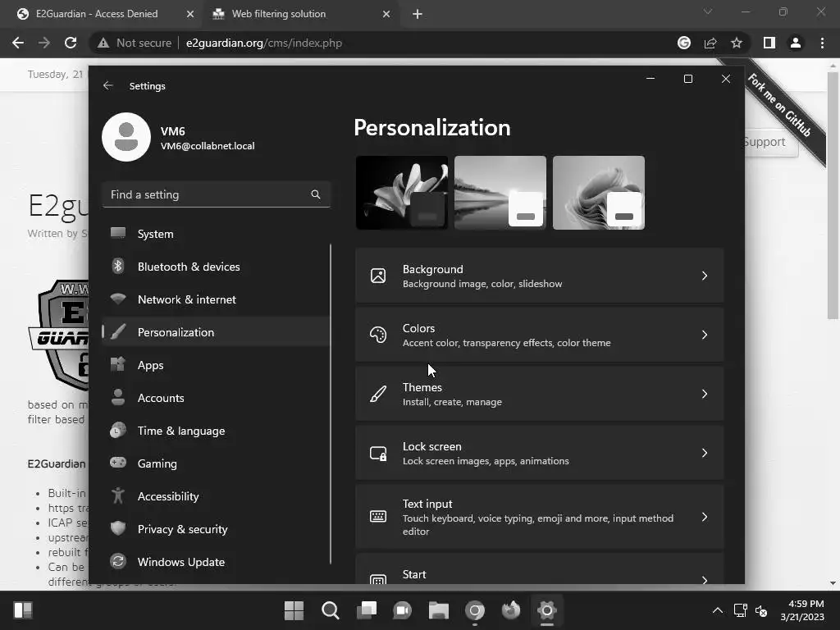Reload the e2guardian page

[71, 43]
